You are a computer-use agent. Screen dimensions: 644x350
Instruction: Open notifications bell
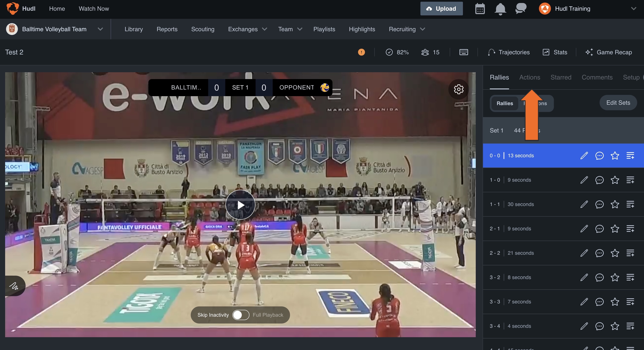pos(500,9)
